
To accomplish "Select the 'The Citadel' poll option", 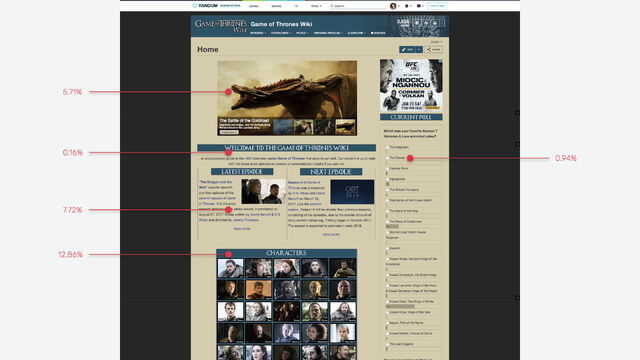I will (x=388, y=158).
